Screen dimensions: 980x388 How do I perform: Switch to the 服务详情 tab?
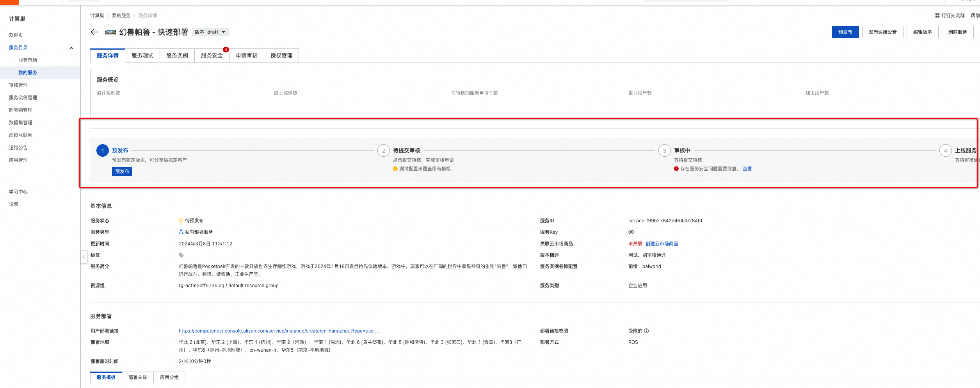tap(108, 55)
